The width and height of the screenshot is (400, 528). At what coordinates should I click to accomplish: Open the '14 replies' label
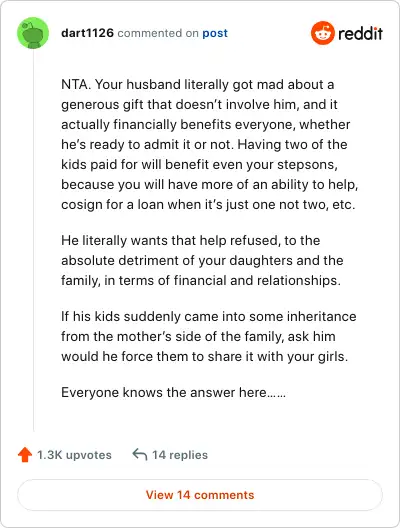click(x=180, y=455)
